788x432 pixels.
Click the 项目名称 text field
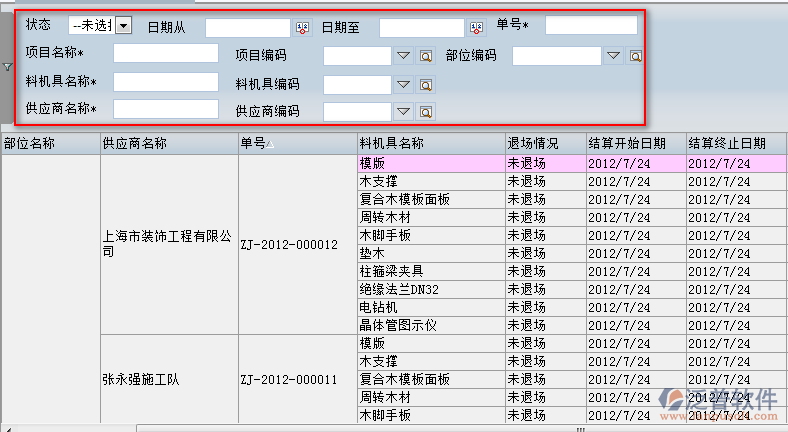coord(165,53)
